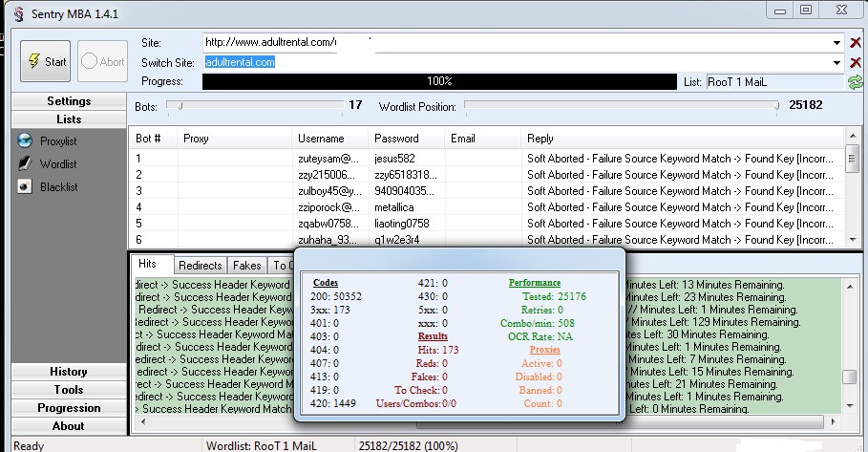Click the Sentry MBA title bar app icon
Image resolution: width=868 pixels, height=452 pixels.
(19, 13)
